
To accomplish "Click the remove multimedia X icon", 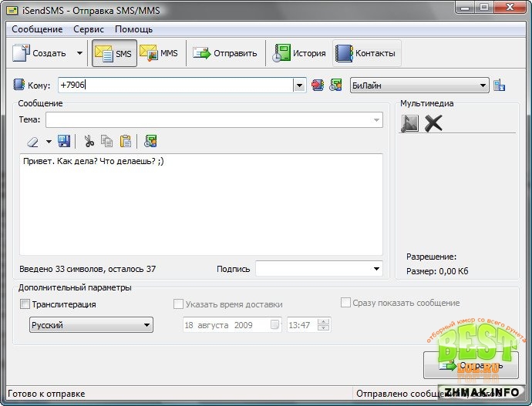I will [433, 123].
